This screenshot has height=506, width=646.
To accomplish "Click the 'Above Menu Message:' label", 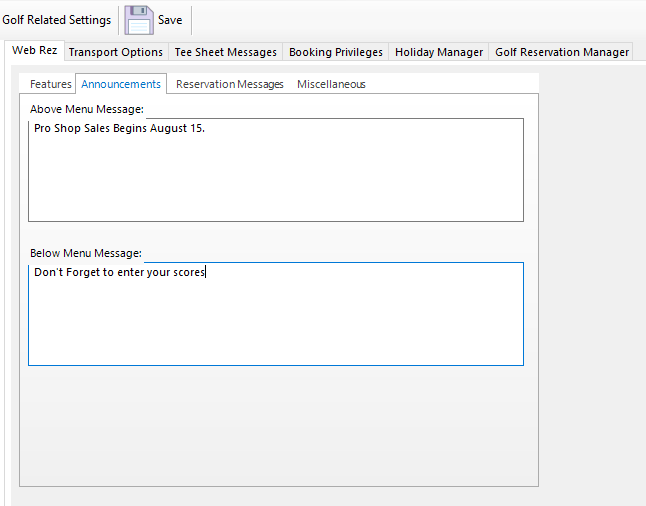I will tap(87, 108).
